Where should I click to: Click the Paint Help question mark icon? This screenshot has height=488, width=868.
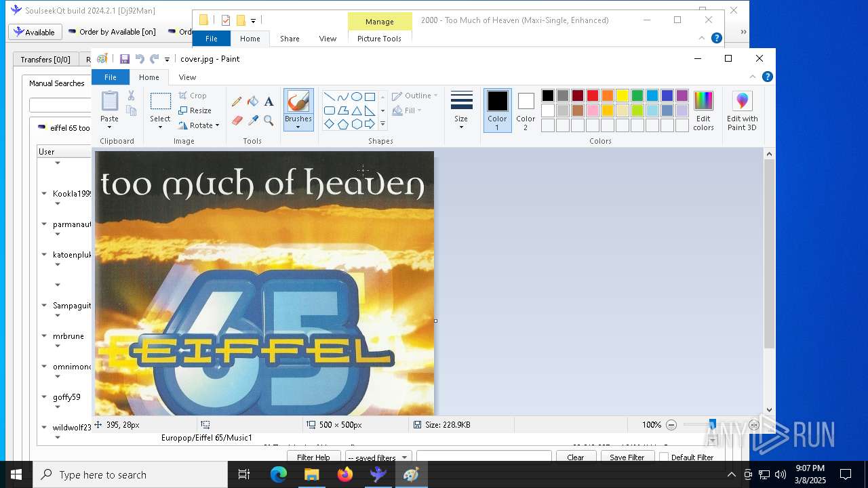[767, 77]
